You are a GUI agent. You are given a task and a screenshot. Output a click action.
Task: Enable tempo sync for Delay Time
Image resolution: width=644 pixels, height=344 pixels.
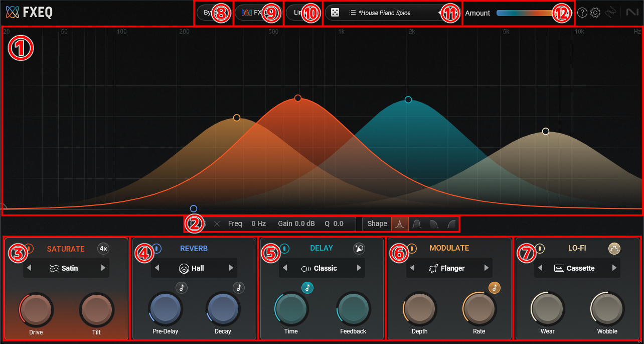(x=307, y=287)
